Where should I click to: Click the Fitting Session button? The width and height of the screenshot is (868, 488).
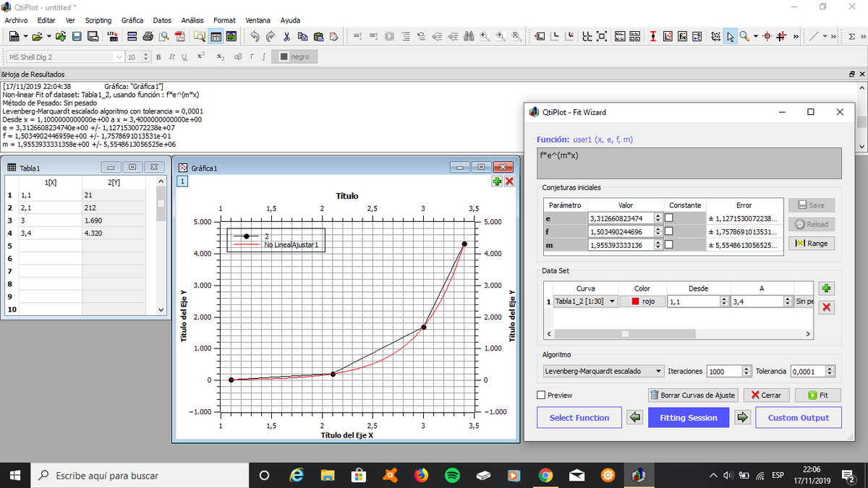[x=689, y=417]
